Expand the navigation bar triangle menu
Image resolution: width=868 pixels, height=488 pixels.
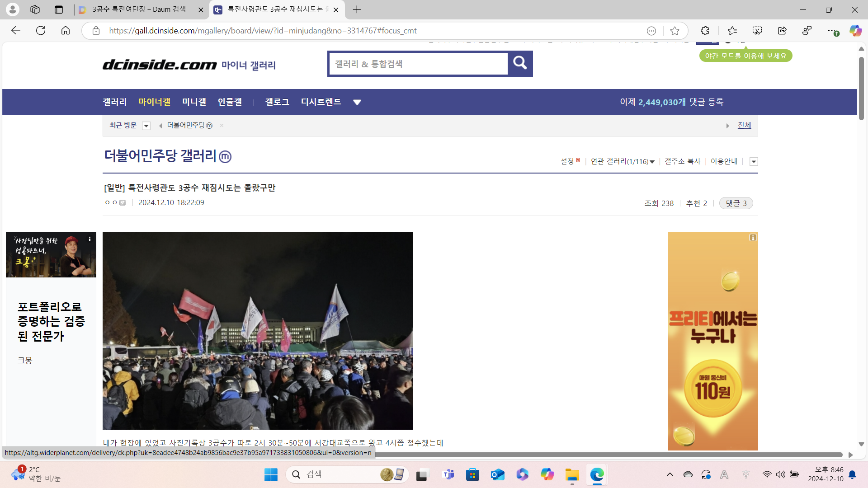[357, 103]
